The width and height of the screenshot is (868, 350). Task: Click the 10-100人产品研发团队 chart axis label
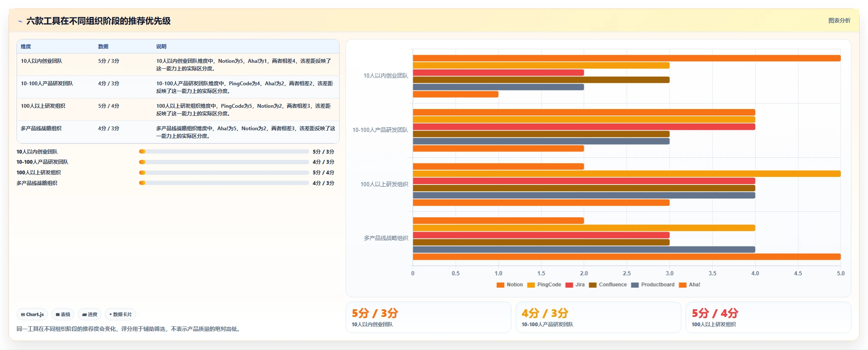point(380,130)
